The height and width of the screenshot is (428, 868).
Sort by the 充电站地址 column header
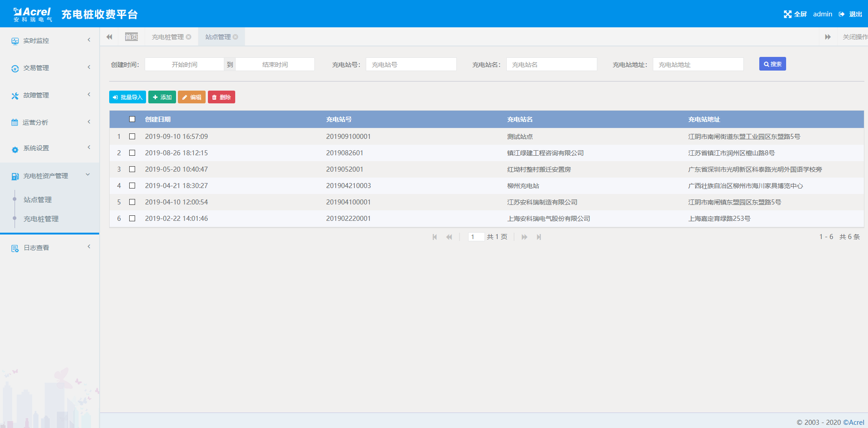click(704, 119)
